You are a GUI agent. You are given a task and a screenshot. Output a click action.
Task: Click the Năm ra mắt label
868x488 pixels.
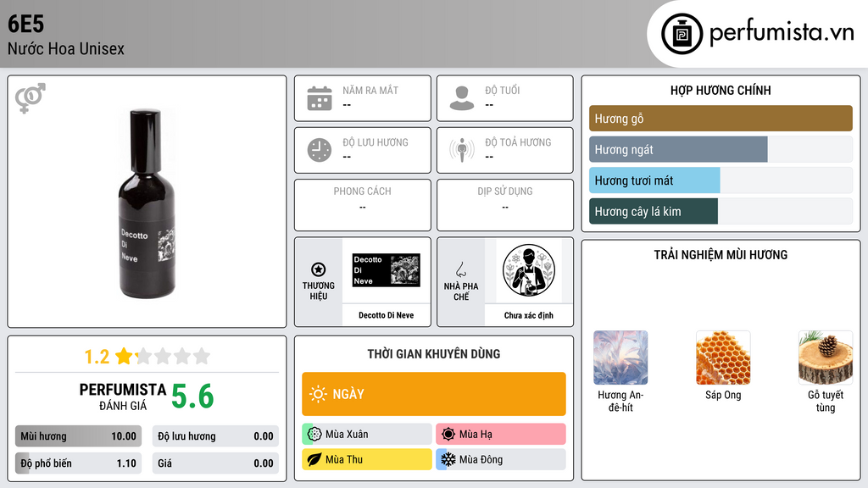coord(370,90)
